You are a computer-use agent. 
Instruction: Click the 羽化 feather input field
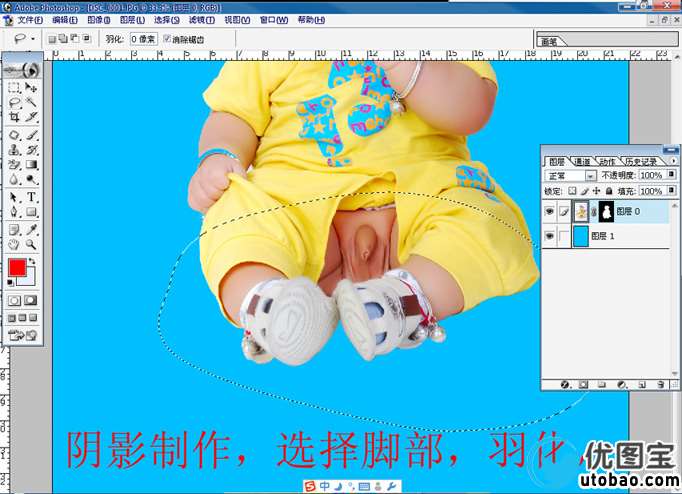pos(143,39)
